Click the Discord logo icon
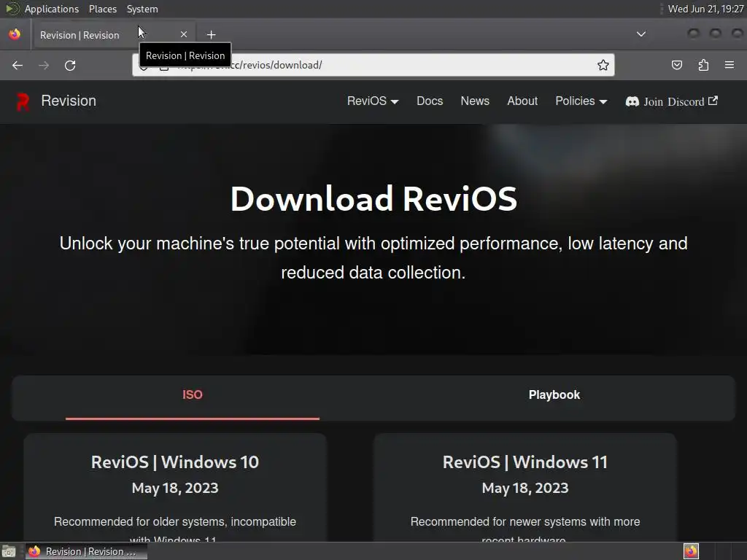This screenshot has height=560, width=747. pos(632,102)
